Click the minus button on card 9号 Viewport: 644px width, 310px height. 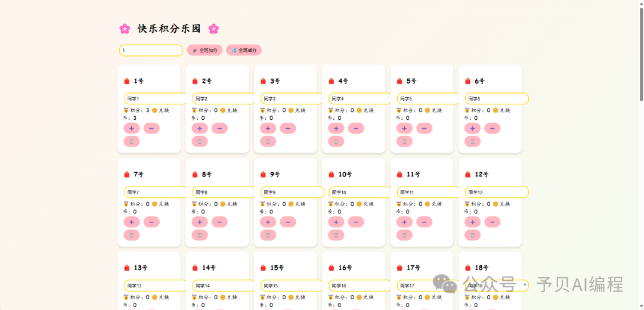(x=288, y=222)
